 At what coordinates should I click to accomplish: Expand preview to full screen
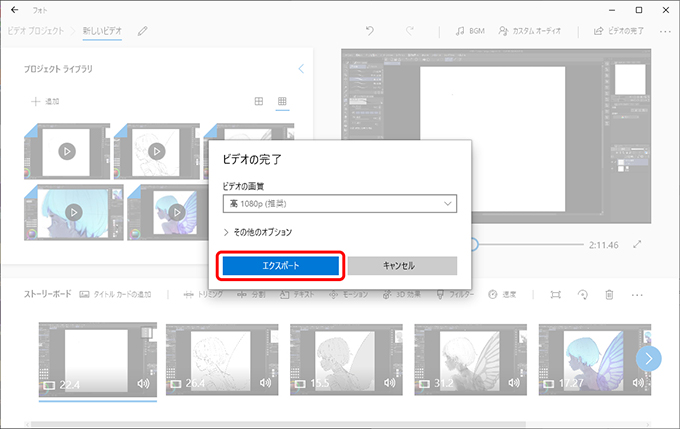[x=636, y=244]
